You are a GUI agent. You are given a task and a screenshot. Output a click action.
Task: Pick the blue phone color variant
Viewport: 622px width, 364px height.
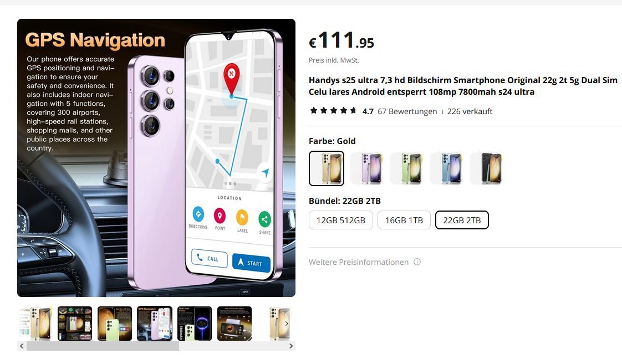[447, 168]
